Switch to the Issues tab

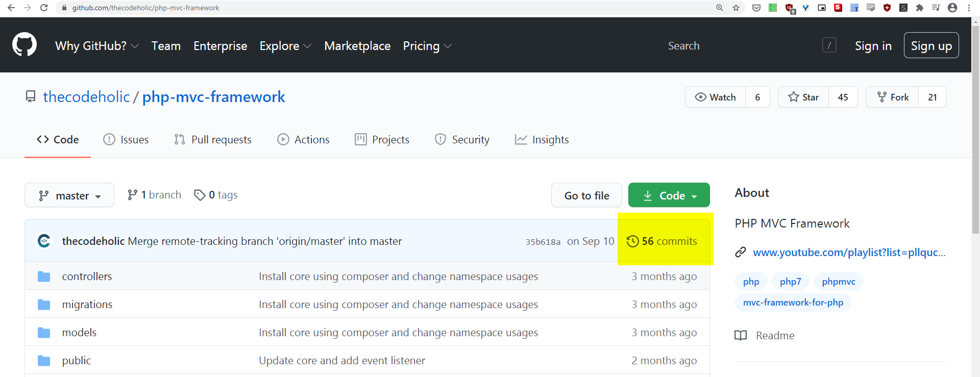tap(126, 140)
